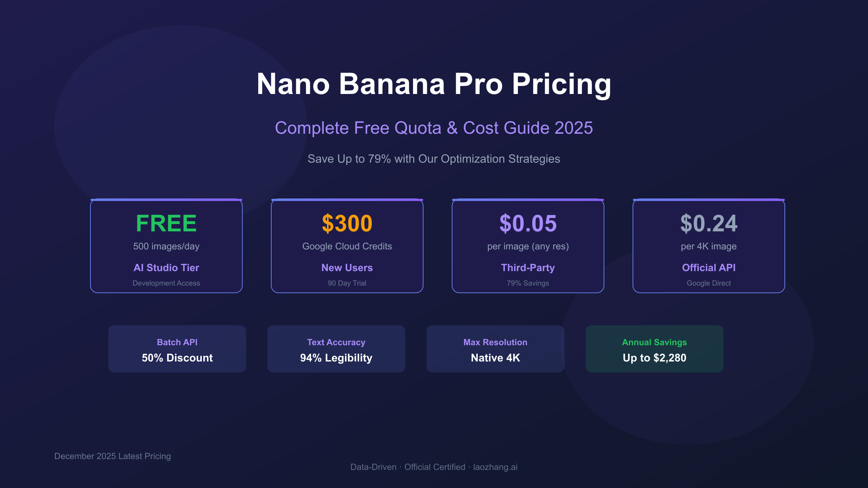
Task: Open the Official API label
Action: click(x=709, y=267)
